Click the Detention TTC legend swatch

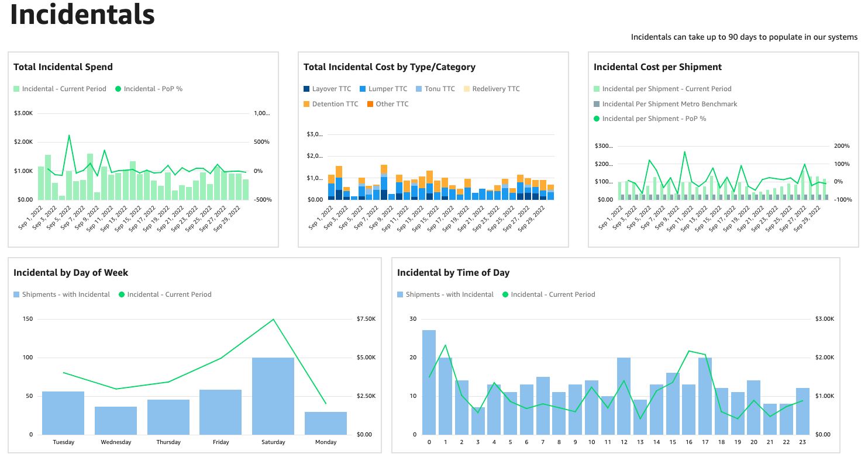(306, 104)
